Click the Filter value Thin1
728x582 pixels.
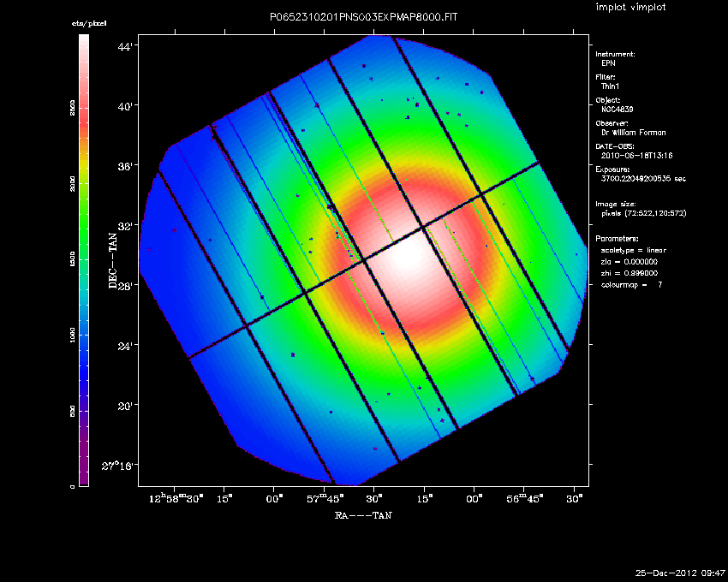tap(610, 86)
